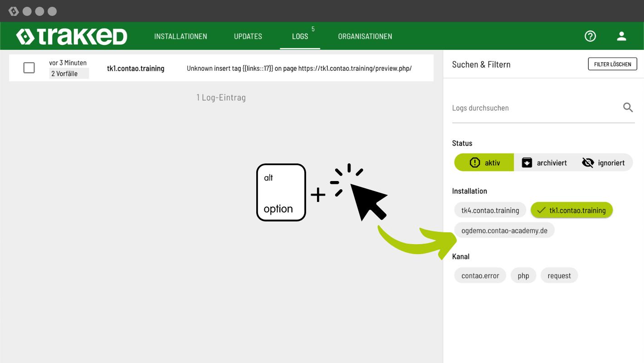
Task: Click the help question mark icon
Action: pos(590,36)
